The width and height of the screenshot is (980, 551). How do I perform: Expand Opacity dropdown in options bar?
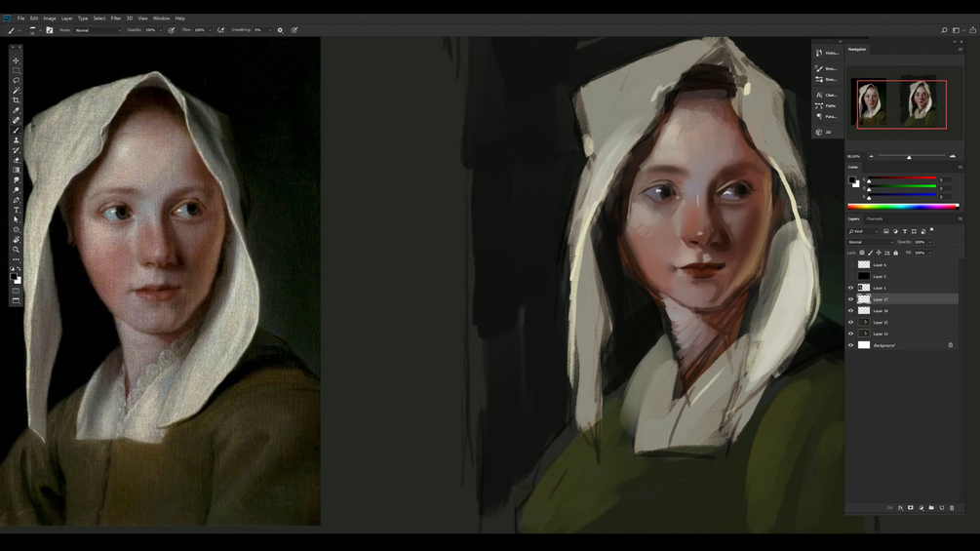point(161,30)
